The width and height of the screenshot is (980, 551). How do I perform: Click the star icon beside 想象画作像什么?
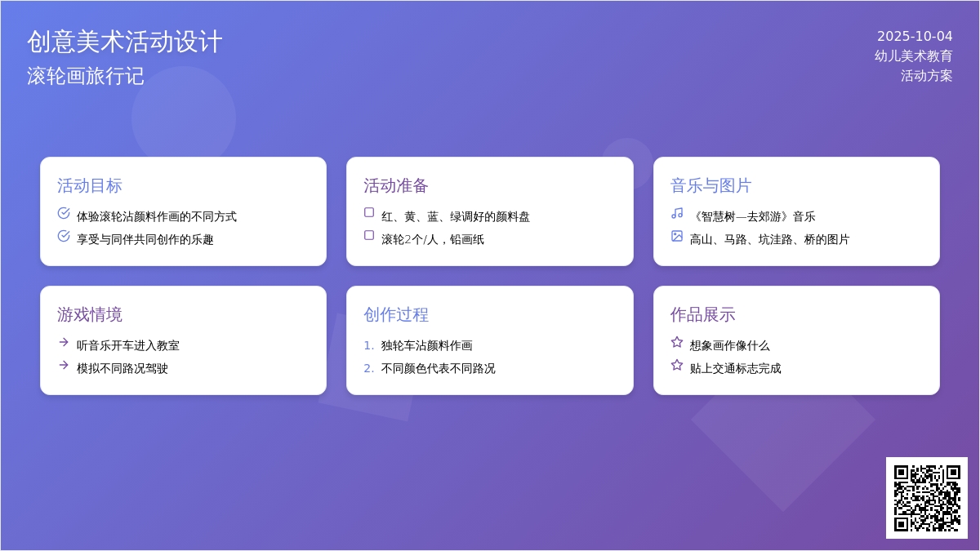tap(677, 342)
